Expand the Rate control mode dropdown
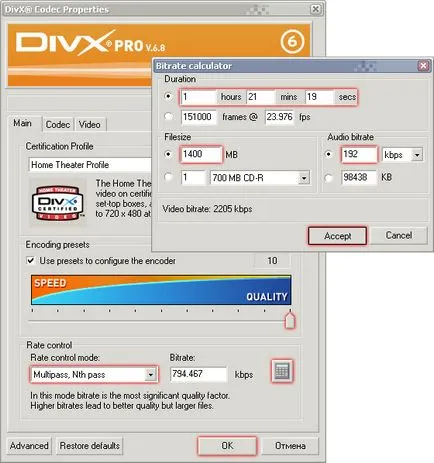 coord(151,375)
